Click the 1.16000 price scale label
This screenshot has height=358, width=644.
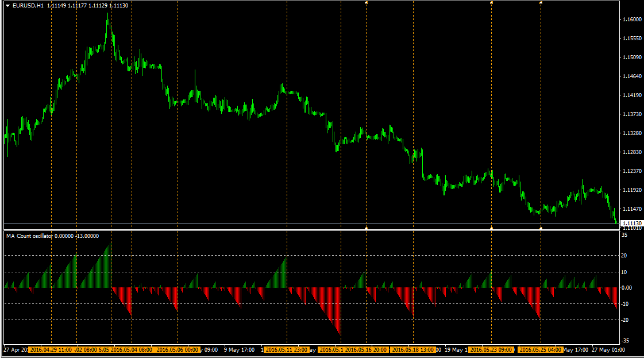click(632, 20)
